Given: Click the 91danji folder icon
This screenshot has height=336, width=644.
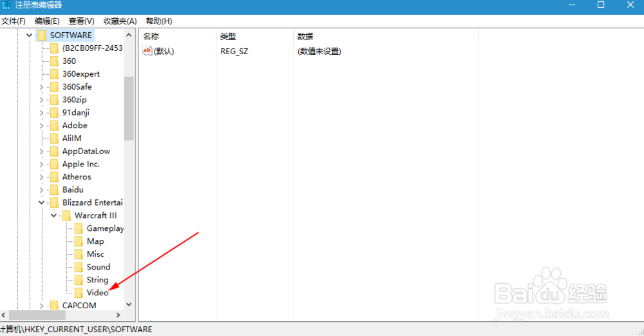Looking at the screenshot, I should point(54,113).
